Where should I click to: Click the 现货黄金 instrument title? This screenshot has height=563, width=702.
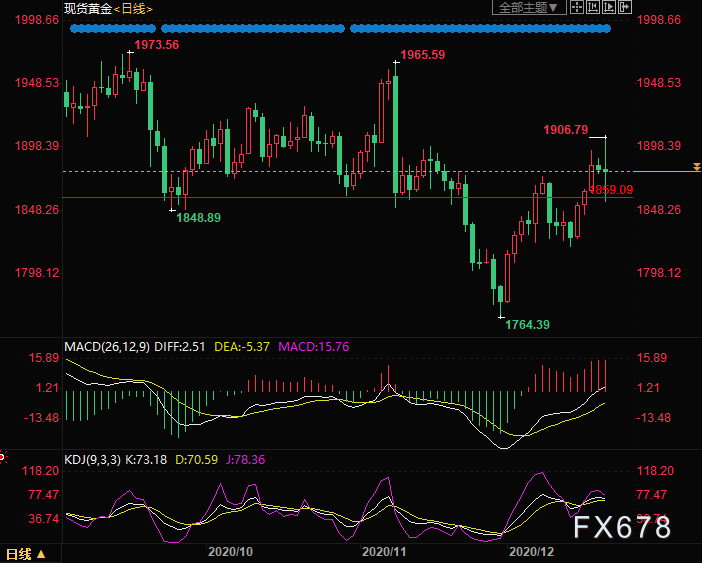click(x=85, y=8)
